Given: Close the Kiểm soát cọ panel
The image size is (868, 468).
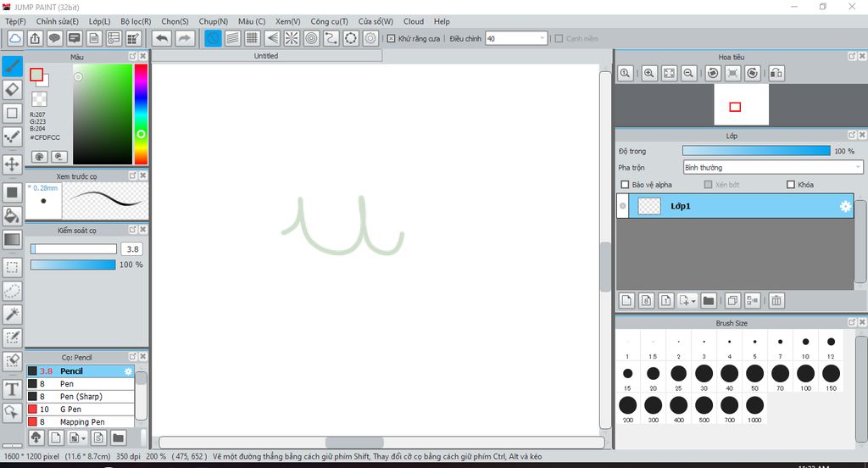Looking at the screenshot, I should pyautogui.click(x=142, y=229).
